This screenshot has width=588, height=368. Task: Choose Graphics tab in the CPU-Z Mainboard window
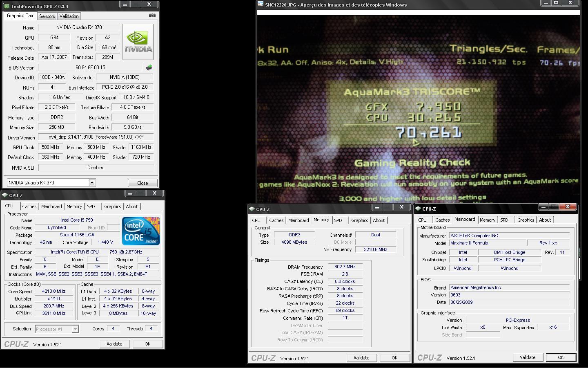[x=526, y=220]
